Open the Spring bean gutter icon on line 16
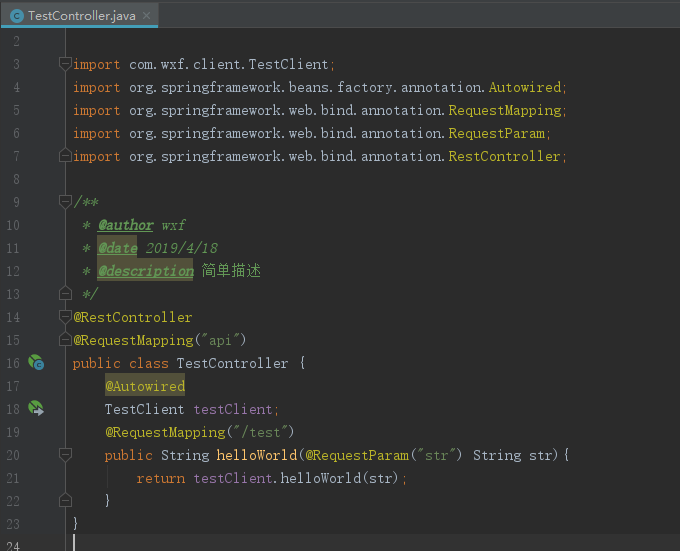 [36, 362]
